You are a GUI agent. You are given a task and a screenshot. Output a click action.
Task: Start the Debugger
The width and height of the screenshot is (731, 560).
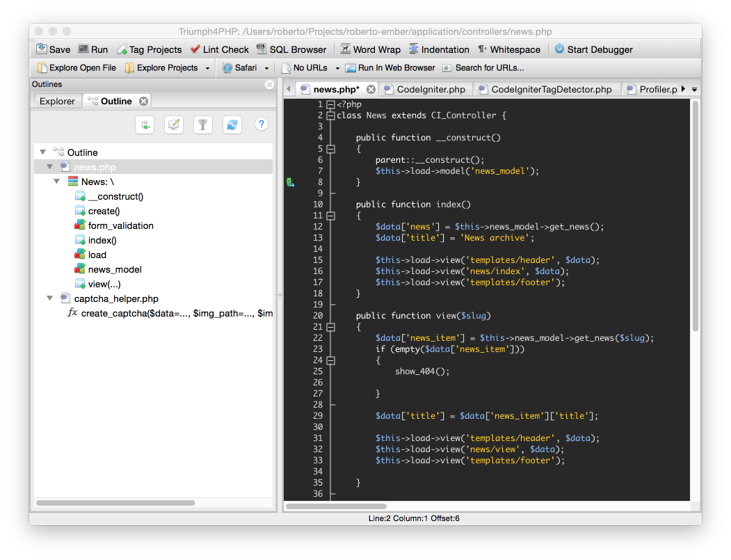pyautogui.click(x=593, y=49)
